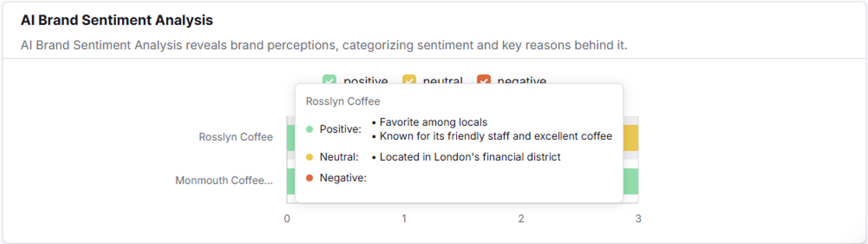Click the 'AI Brand Sentiment Analysis' heading
868x244 pixels.
pos(117,21)
